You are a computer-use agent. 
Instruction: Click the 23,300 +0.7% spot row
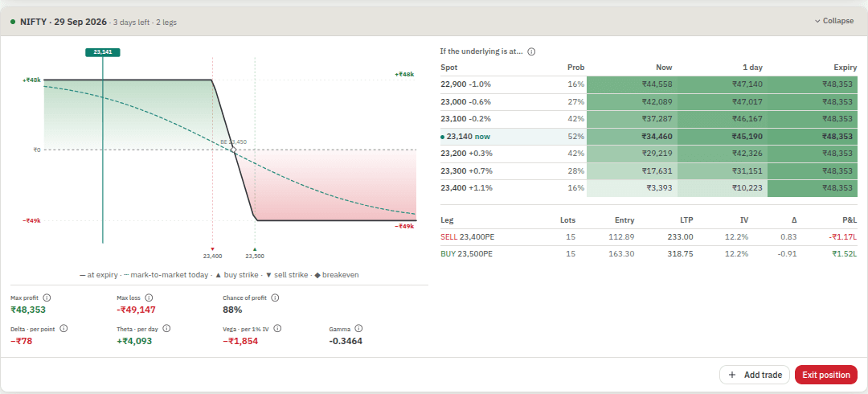click(649, 170)
